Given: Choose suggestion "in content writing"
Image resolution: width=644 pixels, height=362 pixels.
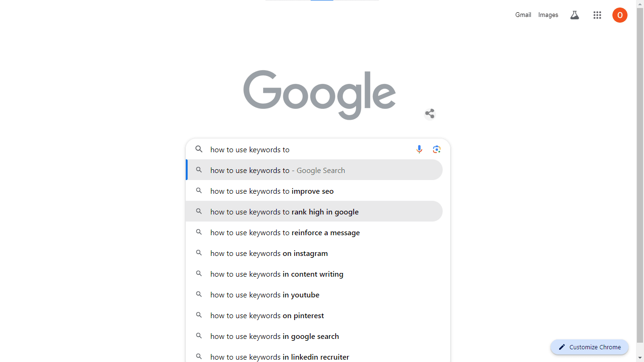Looking at the screenshot, I should [277, 274].
